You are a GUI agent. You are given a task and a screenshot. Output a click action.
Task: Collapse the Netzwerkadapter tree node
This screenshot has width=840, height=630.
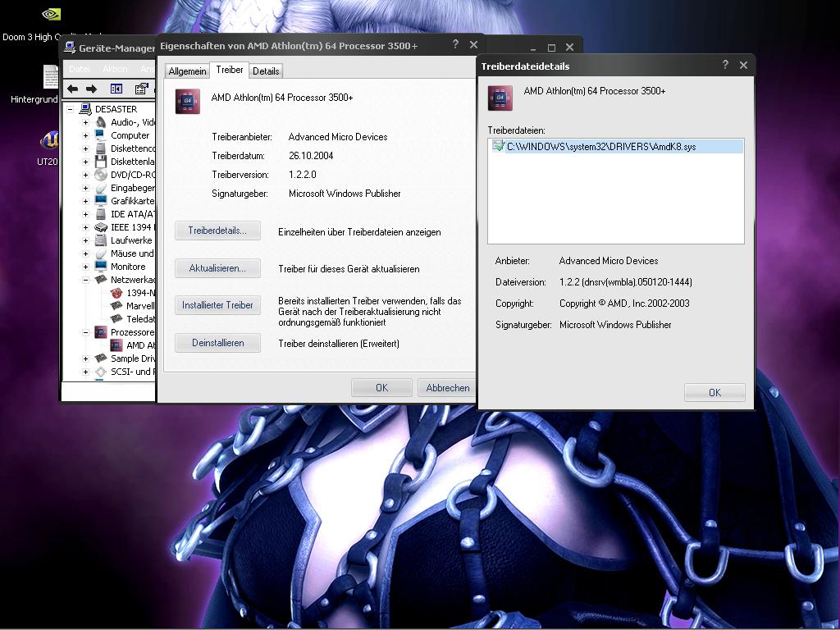click(85, 280)
